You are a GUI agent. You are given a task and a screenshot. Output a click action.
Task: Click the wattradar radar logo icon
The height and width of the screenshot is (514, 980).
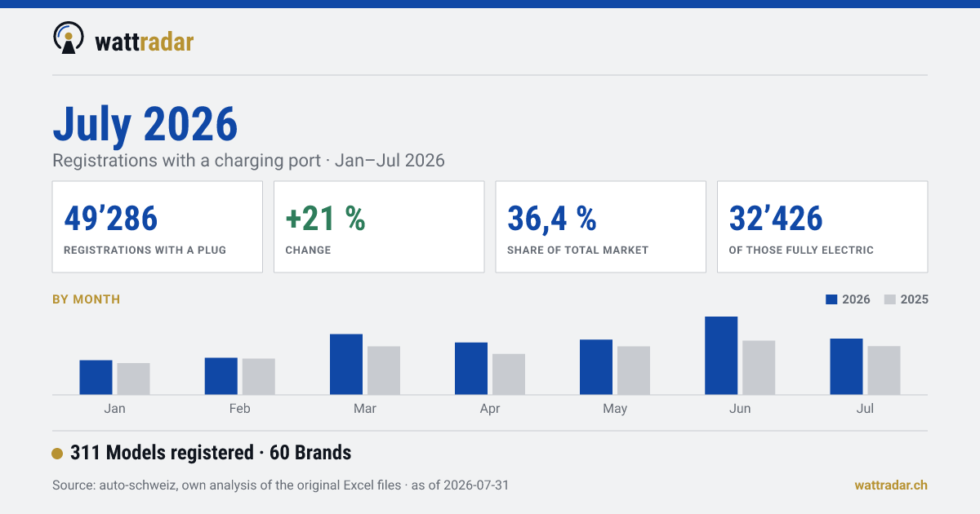point(69,38)
